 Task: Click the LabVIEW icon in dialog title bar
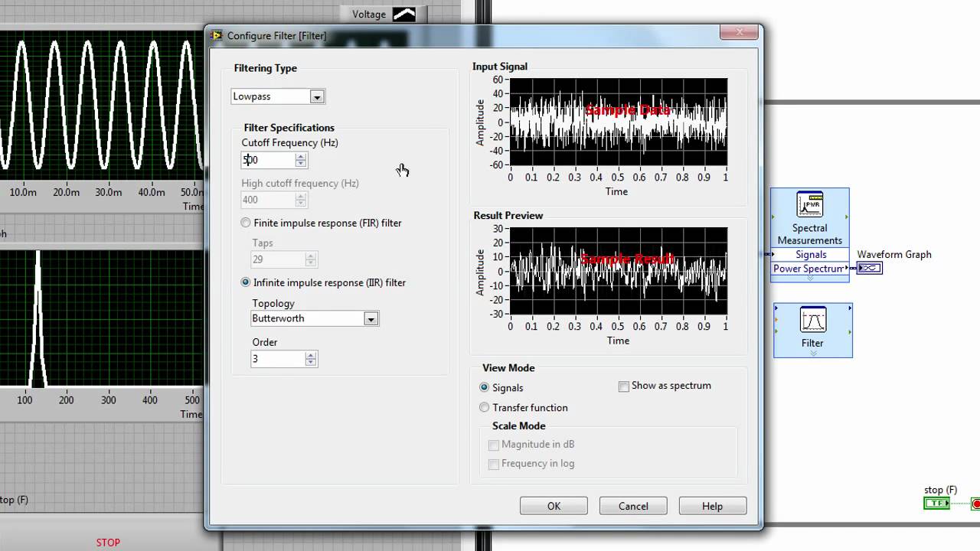(x=217, y=36)
